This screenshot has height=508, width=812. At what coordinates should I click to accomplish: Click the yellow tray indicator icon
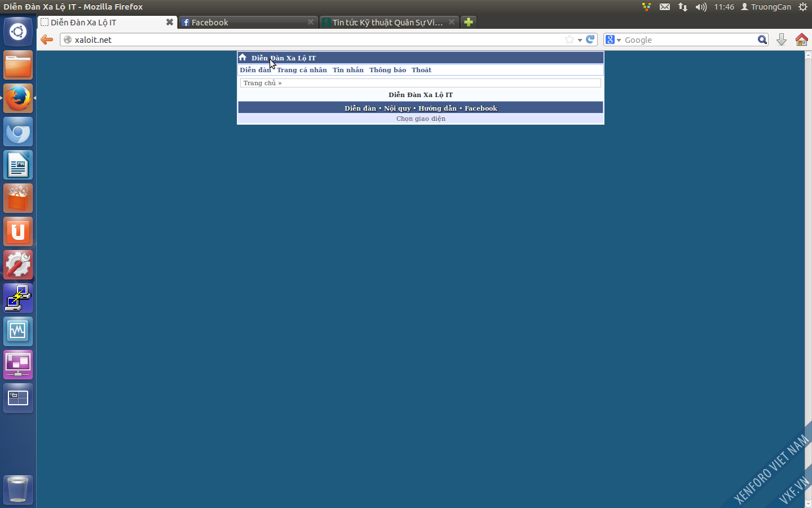click(647, 7)
